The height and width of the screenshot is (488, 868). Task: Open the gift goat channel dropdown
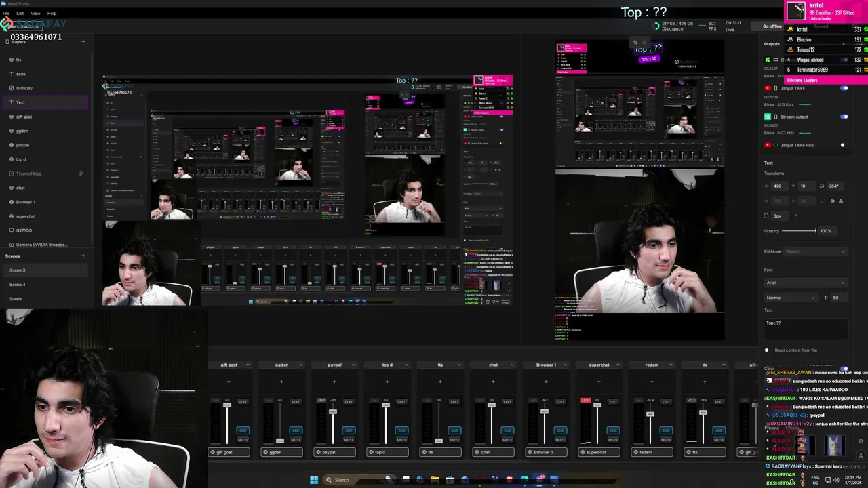248,365
